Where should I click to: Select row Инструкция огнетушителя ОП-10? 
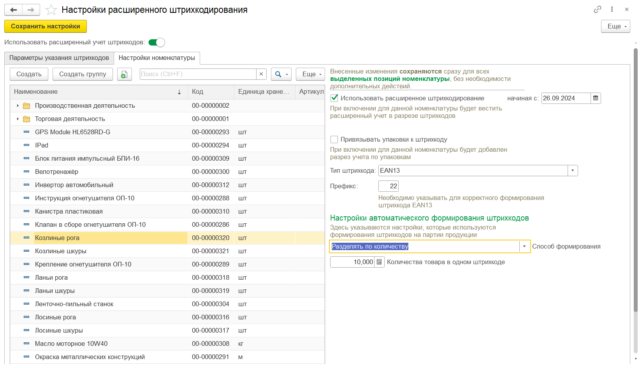(x=167, y=198)
